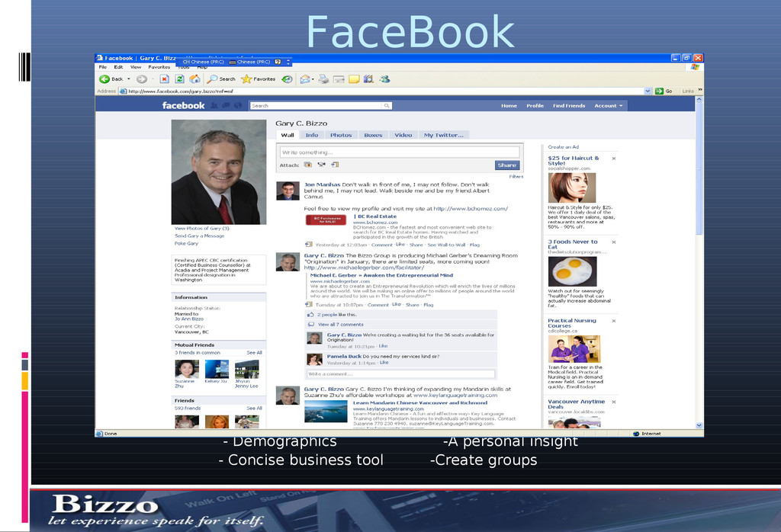Click the Research book icon
This screenshot has width=781, height=532.
point(368,79)
